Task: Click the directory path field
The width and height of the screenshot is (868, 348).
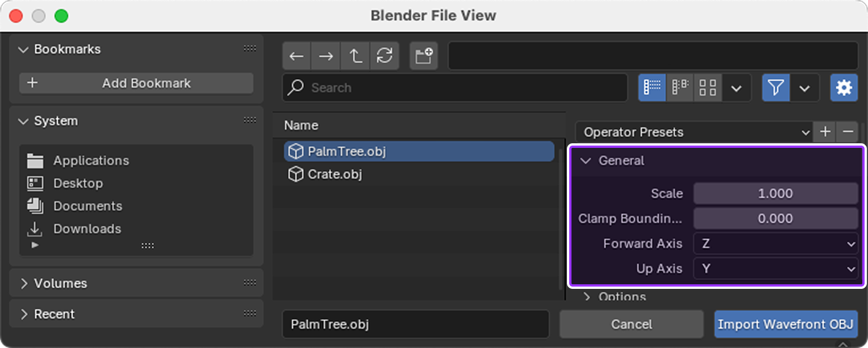Action: click(653, 56)
